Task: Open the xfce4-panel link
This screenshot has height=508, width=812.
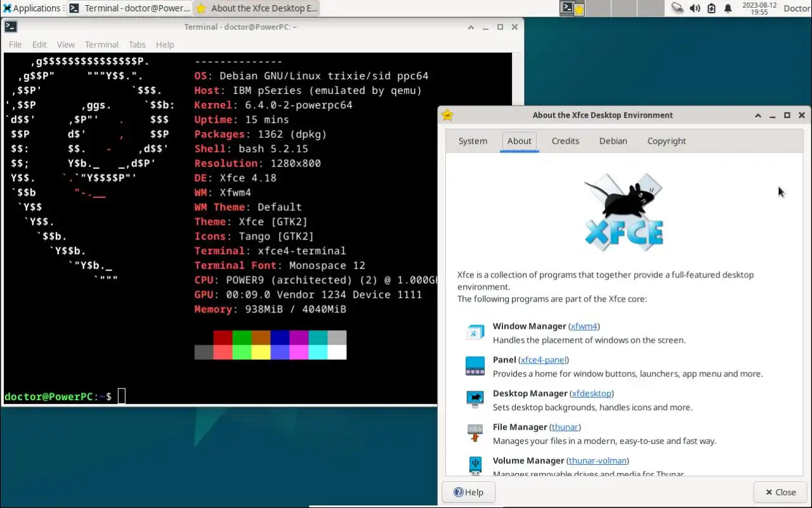Action: click(544, 359)
